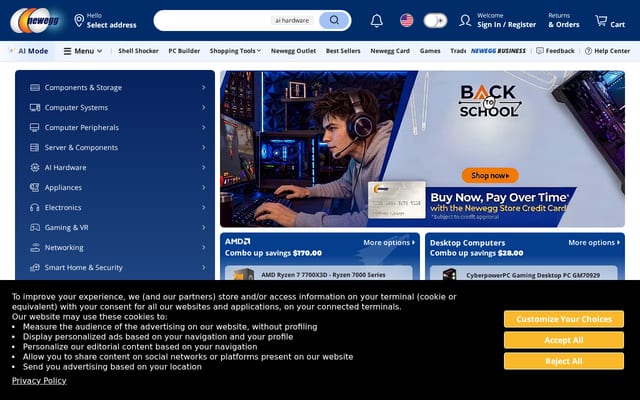Expand AI Hardware chevron
Image resolution: width=640 pixels, height=400 pixels.
(x=204, y=167)
